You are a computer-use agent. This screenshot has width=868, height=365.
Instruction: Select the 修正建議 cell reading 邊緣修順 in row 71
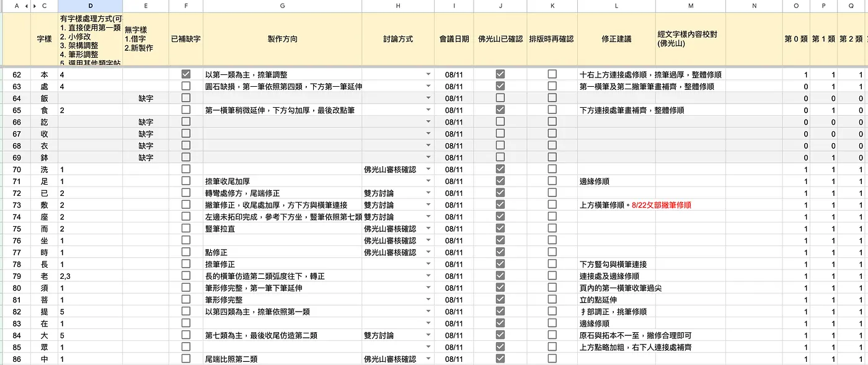pyautogui.click(x=616, y=182)
